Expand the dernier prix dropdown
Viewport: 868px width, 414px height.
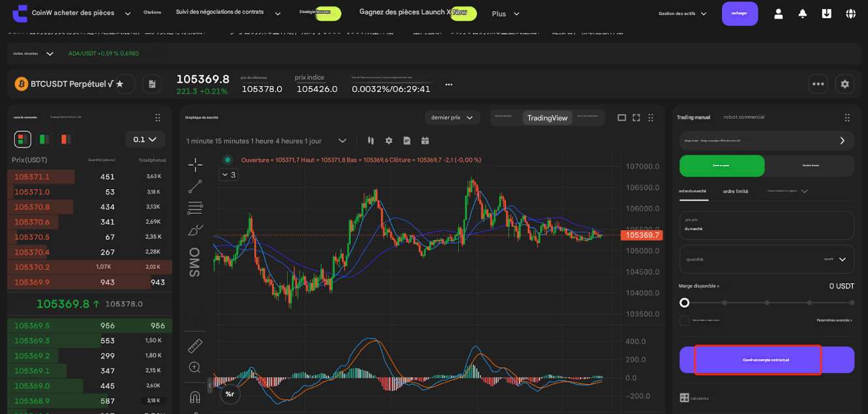coord(453,117)
